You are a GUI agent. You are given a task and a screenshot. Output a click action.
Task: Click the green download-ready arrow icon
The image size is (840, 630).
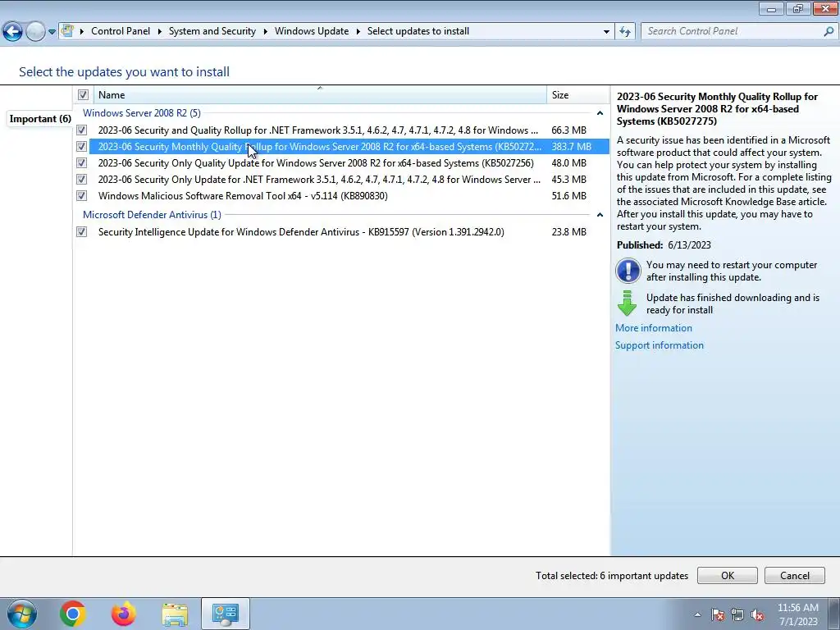coord(627,304)
